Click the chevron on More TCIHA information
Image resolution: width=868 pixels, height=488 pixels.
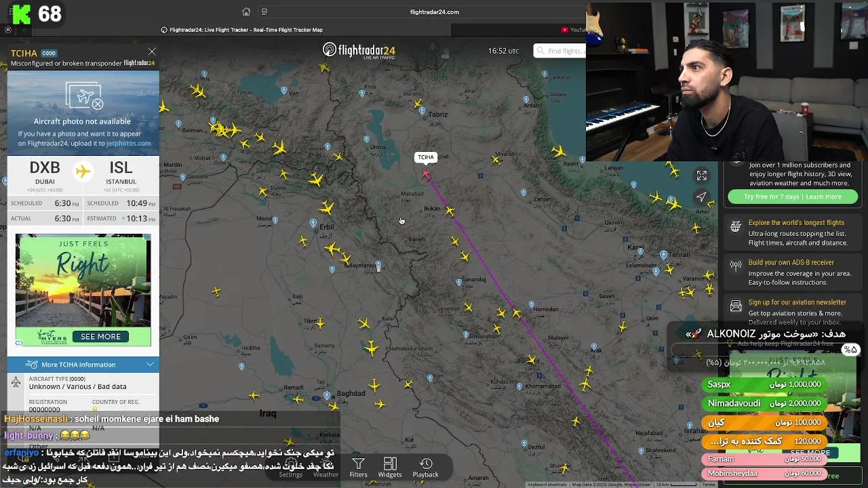[x=150, y=365]
